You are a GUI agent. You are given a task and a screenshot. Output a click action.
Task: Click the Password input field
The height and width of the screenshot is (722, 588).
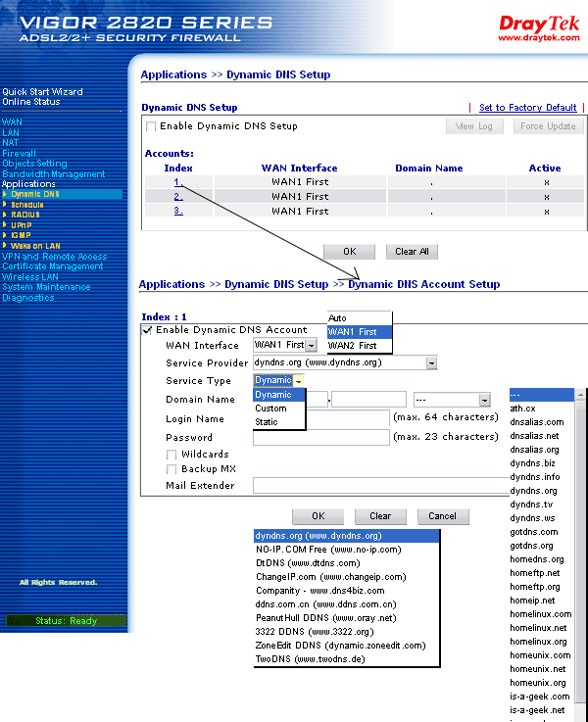321,438
